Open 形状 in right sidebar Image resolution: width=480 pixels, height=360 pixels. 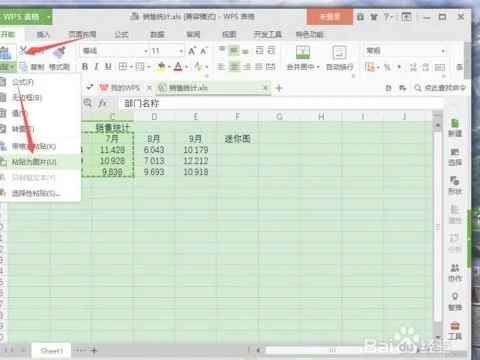[x=455, y=186]
